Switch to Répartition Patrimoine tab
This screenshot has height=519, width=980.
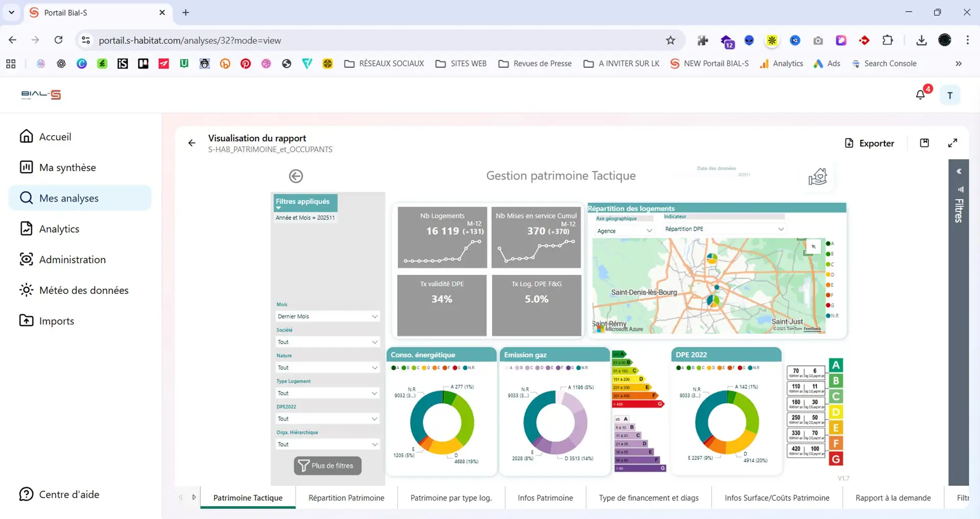(346, 498)
